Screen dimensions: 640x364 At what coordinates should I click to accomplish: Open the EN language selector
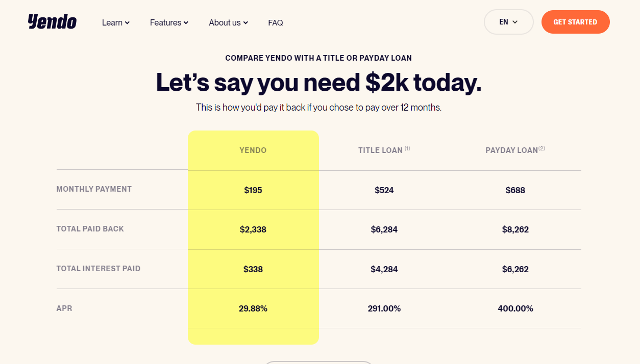(x=508, y=22)
